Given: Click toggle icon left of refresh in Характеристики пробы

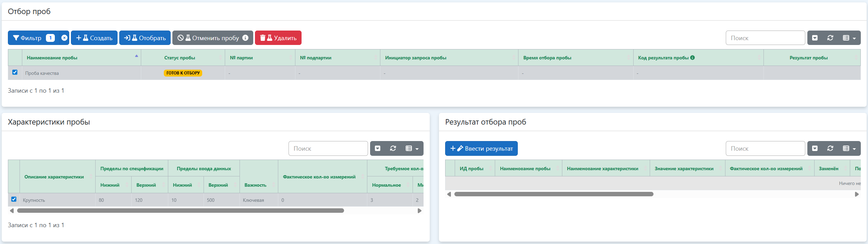Looking at the screenshot, I should click(x=378, y=149).
